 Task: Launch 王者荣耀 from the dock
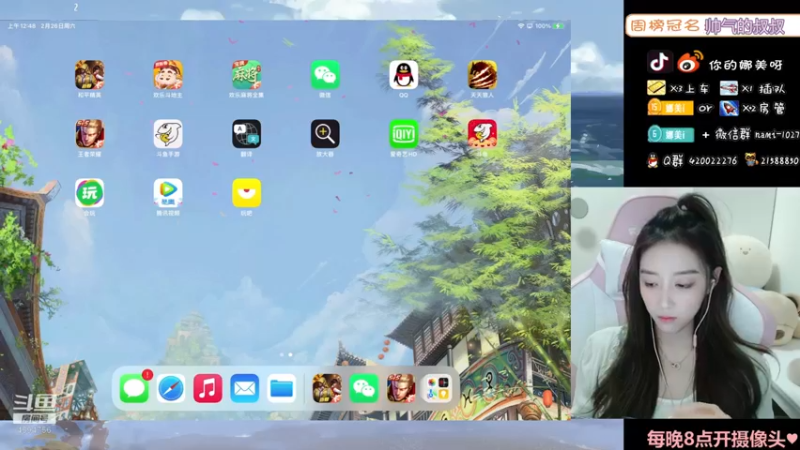tap(401, 388)
